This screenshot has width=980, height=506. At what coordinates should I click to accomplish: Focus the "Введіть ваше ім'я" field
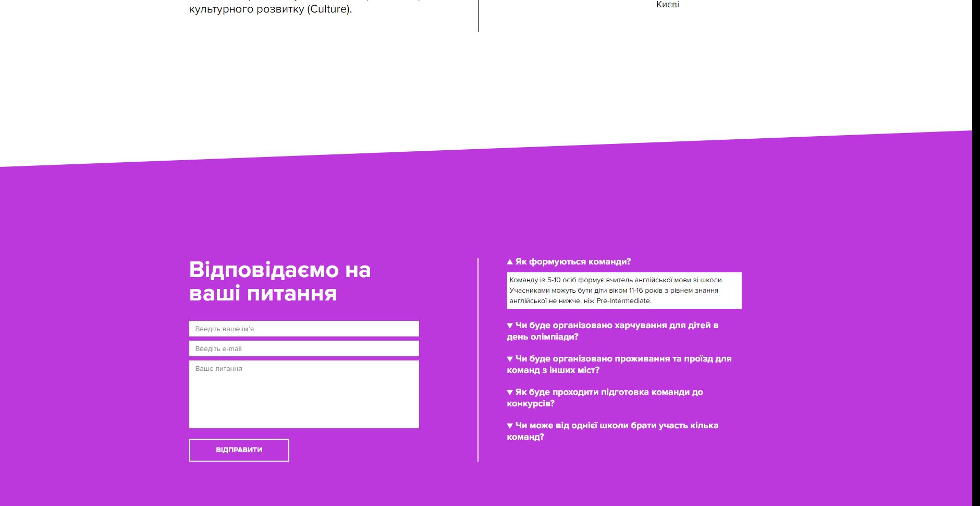[x=304, y=329]
